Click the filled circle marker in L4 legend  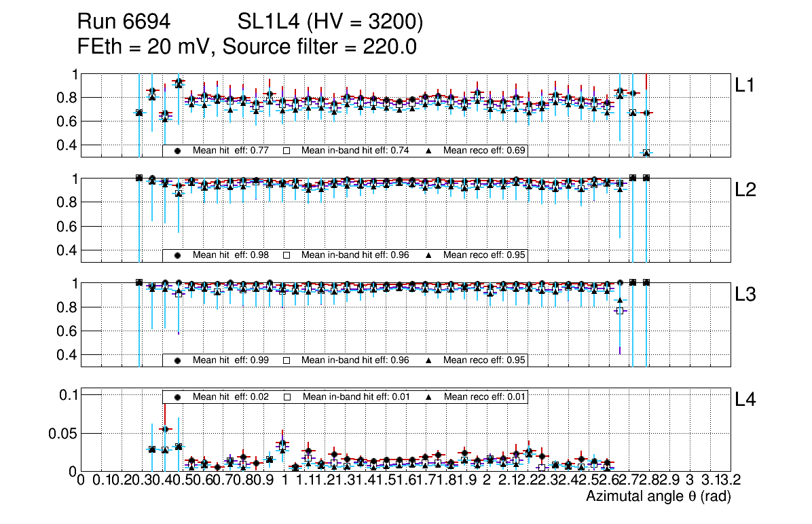pos(178,396)
